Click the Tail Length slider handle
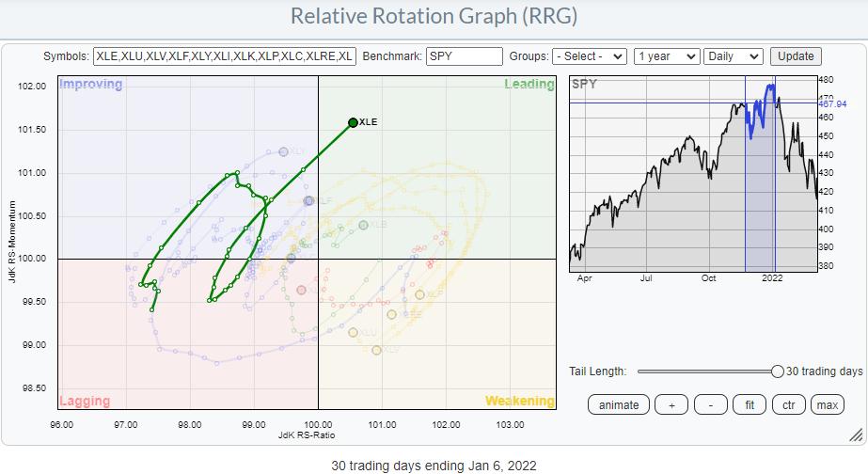This screenshot has height=474, width=868. click(x=777, y=371)
